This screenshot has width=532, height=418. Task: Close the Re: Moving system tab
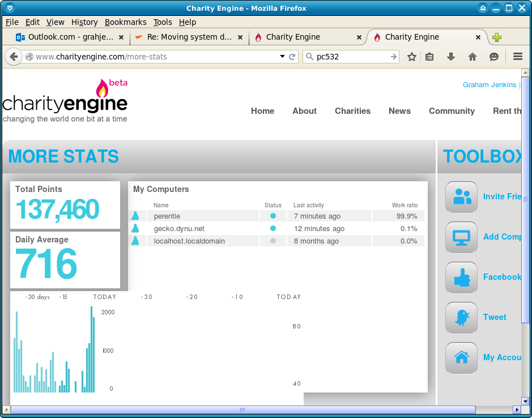[x=240, y=37]
